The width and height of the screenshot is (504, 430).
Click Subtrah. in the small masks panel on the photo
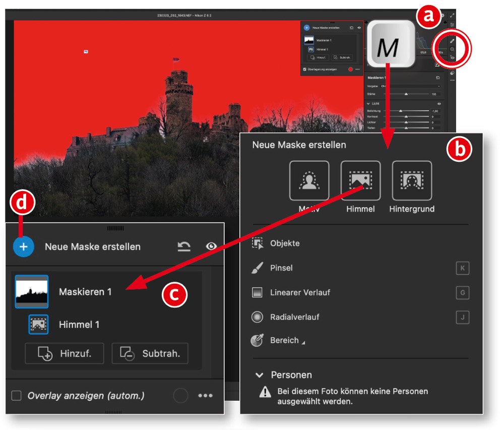(342, 57)
